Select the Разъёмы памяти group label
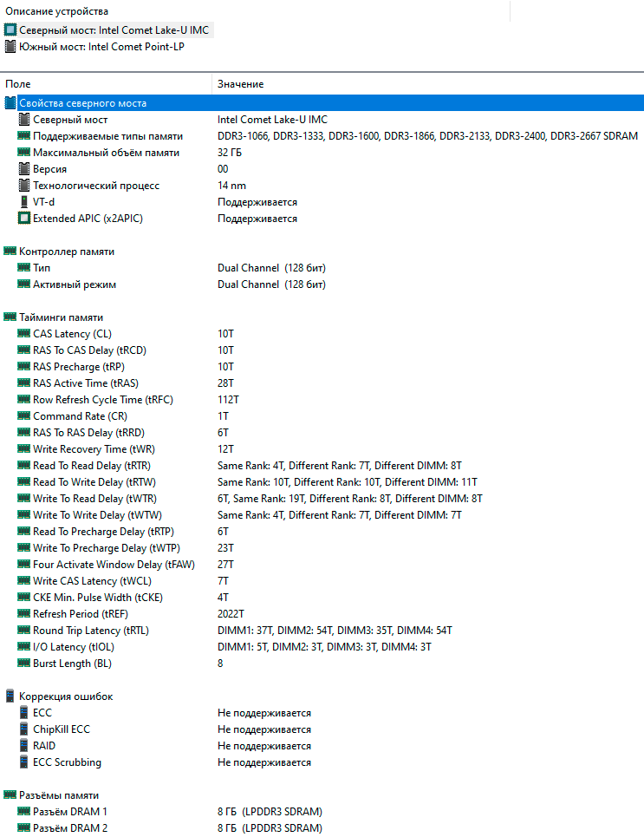The height and width of the screenshot is (837, 644). point(59,794)
